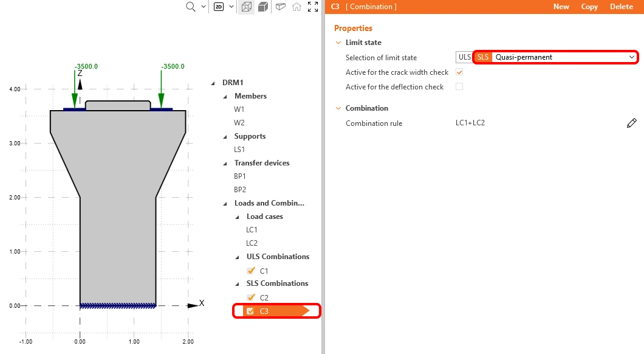This screenshot has width=644, height=354.
Task: Select support LS1 in the tree
Action: (239, 149)
